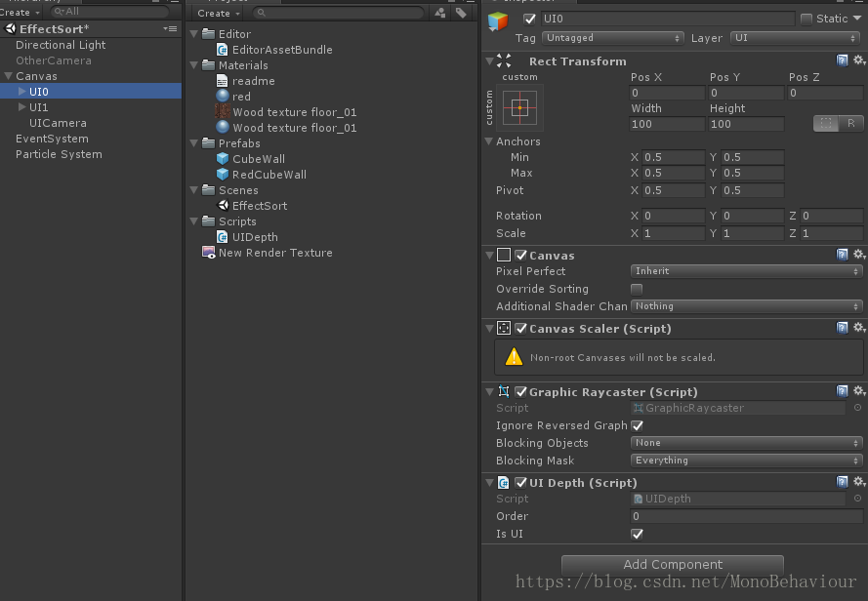Image resolution: width=868 pixels, height=601 pixels.
Task: Click the Rect Transform blueprint mode button
Action: 826,123
